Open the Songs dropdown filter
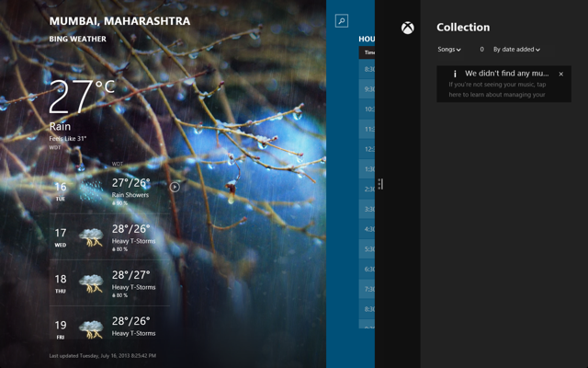The height and width of the screenshot is (368, 588). [x=449, y=49]
